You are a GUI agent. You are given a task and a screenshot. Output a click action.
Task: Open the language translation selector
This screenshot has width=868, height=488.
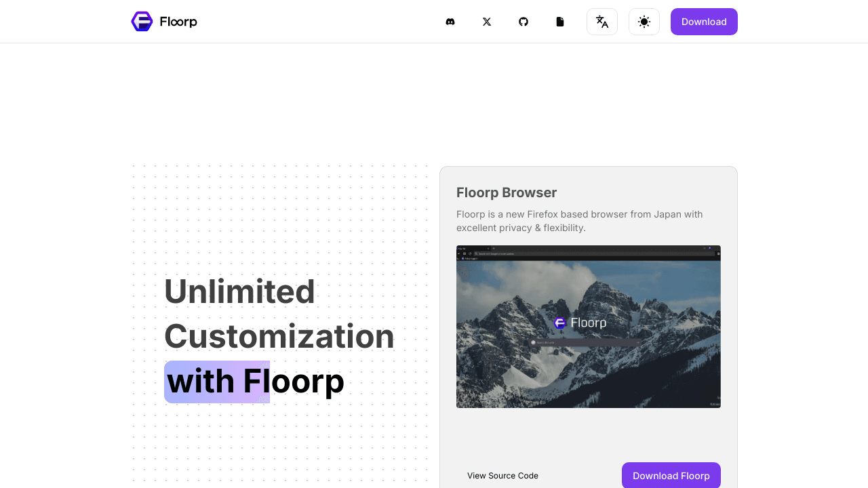tap(602, 21)
